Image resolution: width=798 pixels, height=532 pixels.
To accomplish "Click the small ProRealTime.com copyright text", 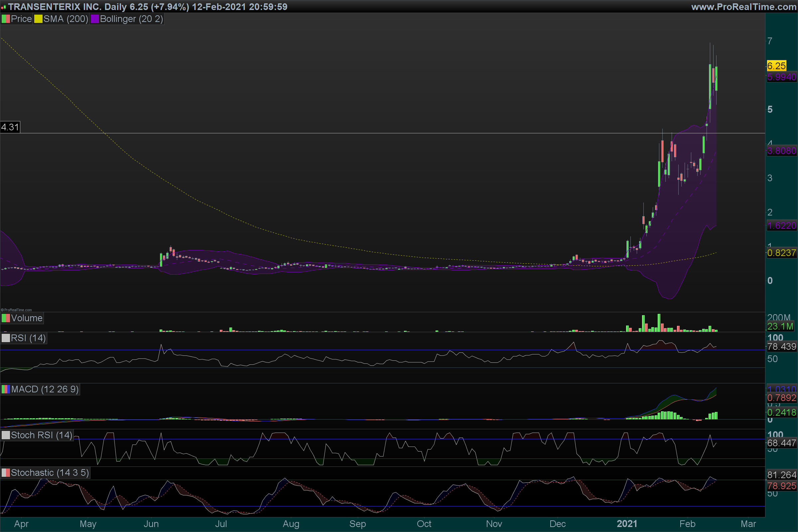I will click(x=16, y=310).
